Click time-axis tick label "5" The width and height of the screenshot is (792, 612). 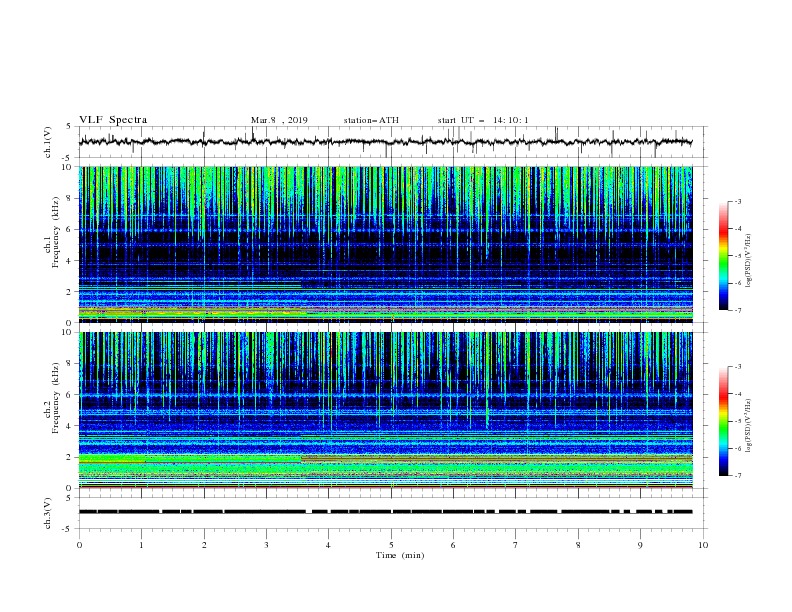391,545
